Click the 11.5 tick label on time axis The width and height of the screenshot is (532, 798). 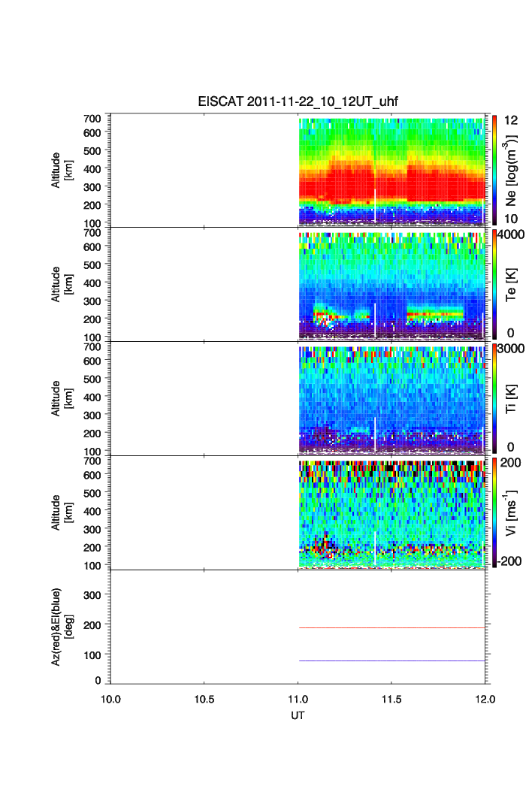click(391, 698)
